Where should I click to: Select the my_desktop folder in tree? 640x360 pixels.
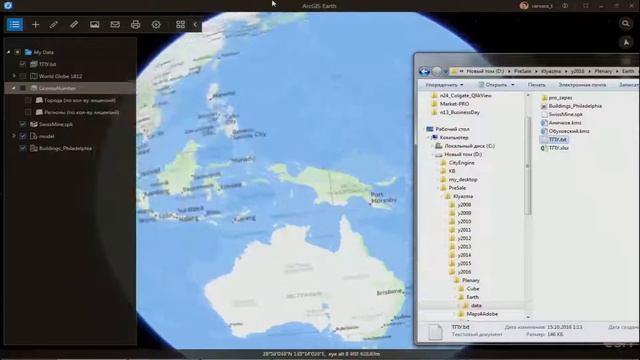coord(463,179)
